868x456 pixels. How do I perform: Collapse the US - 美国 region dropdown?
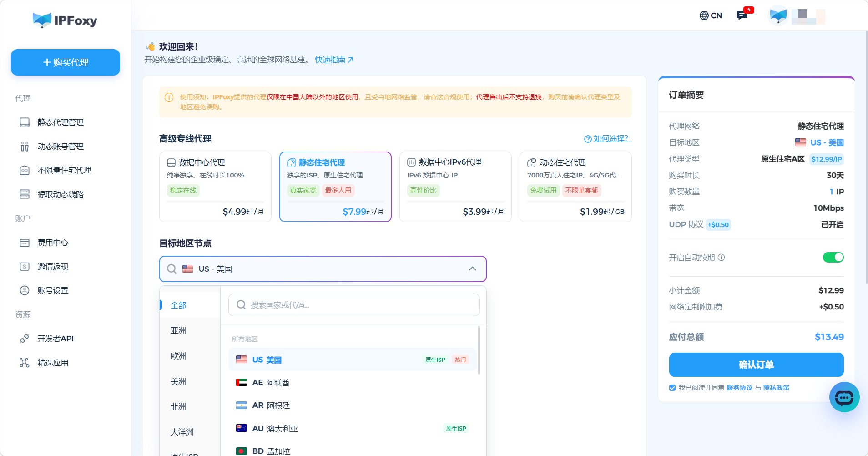(473, 269)
